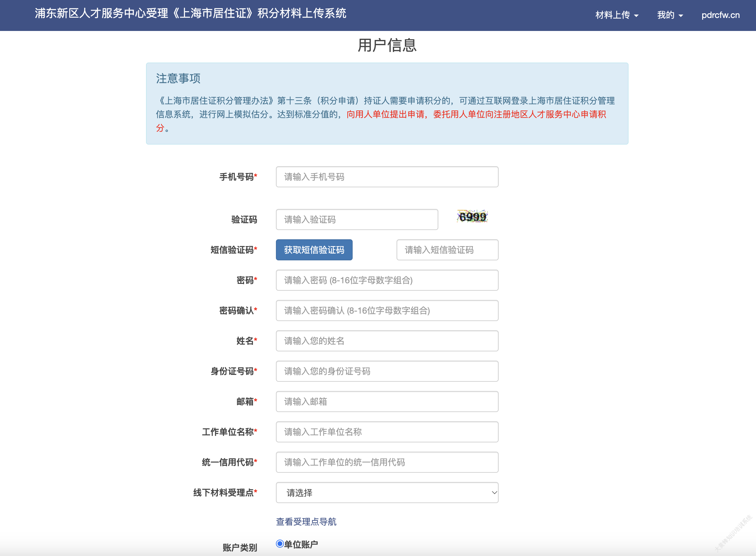Click the site title in the header

pos(190,13)
